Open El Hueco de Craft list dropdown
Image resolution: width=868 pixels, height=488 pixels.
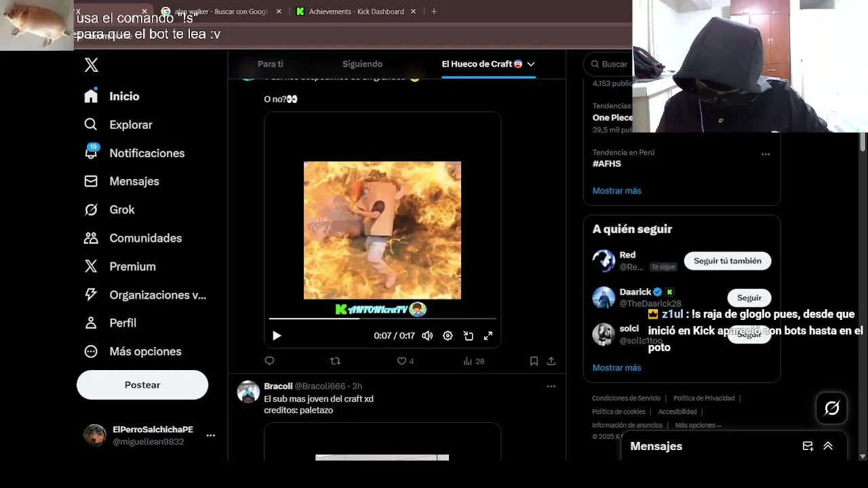tap(531, 64)
